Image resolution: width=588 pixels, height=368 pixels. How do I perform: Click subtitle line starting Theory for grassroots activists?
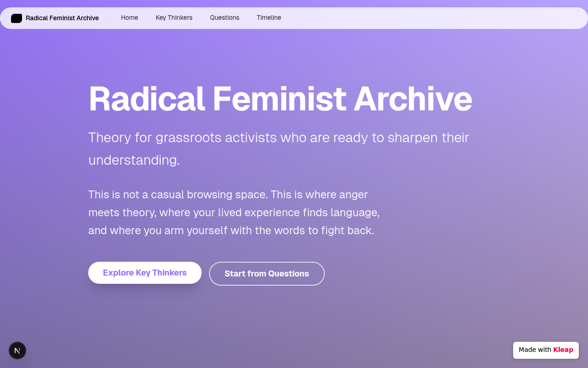click(x=278, y=138)
